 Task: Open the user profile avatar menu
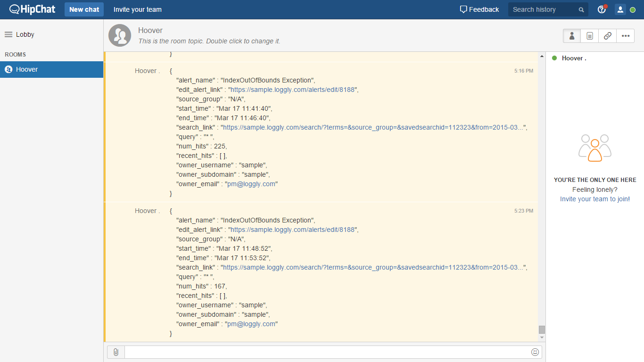click(x=620, y=9)
